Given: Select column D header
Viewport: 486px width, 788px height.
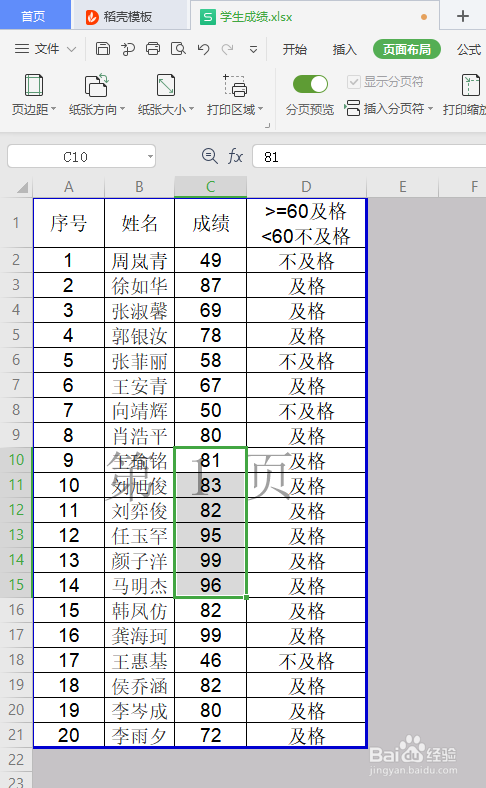Looking at the screenshot, I should (306, 187).
